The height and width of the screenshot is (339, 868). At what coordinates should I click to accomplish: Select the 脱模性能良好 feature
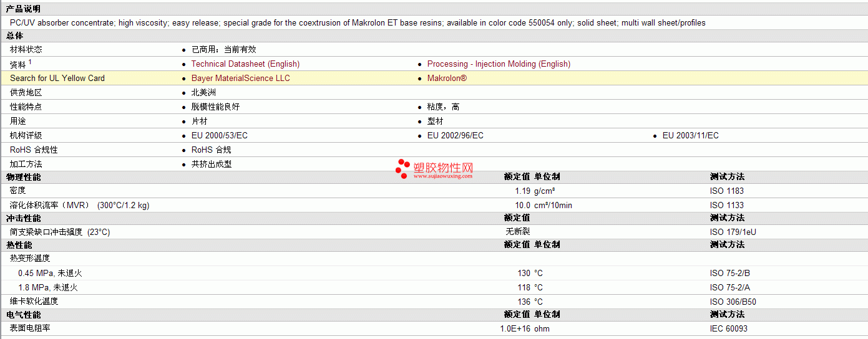pyautogui.click(x=215, y=107)
